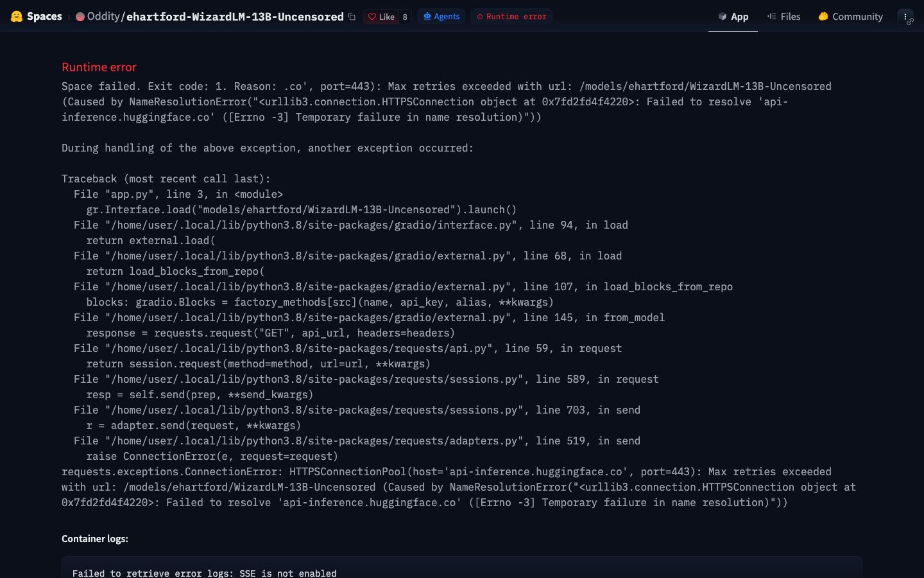The width and height of the screenshot is (924, 578).
Task: Click the Hugging Face logo emoji
Action: click(17, 17)
